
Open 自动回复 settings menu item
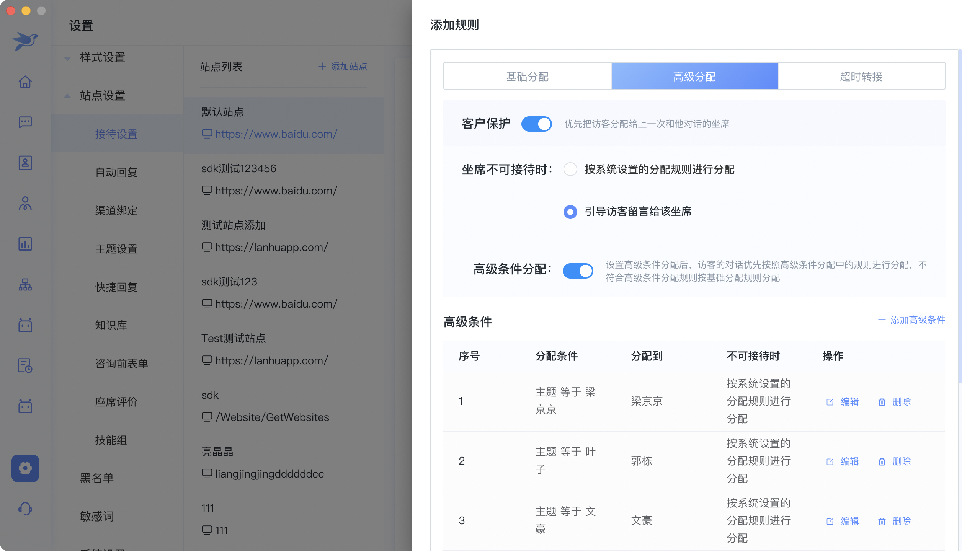[x=116, y=173]
